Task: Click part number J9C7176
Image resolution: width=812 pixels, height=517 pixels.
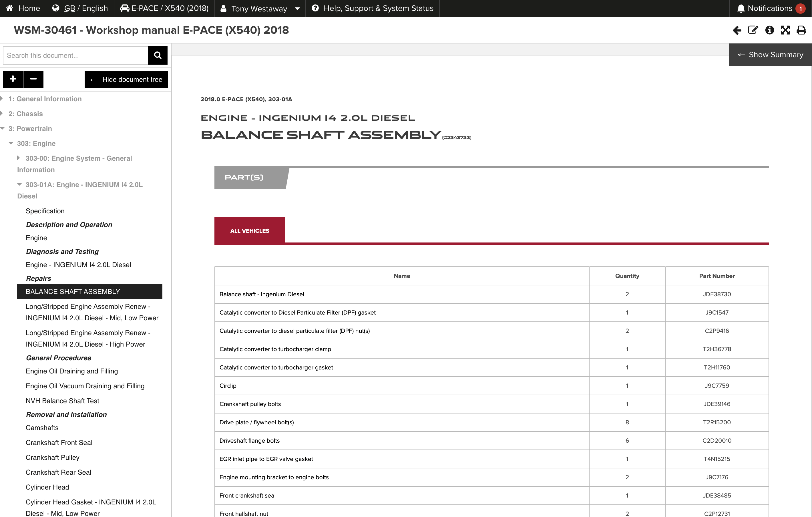Action: point(717,477)
